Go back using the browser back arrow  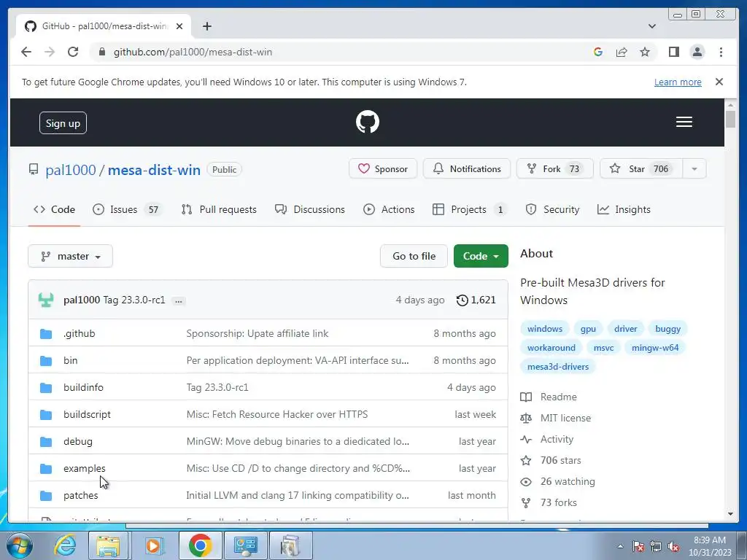point(26,52)
